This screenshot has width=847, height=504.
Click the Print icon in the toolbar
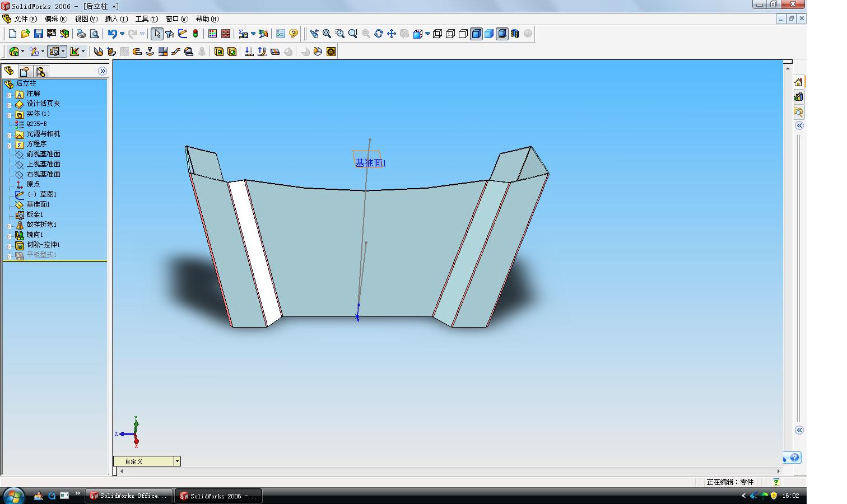[81, 34]
